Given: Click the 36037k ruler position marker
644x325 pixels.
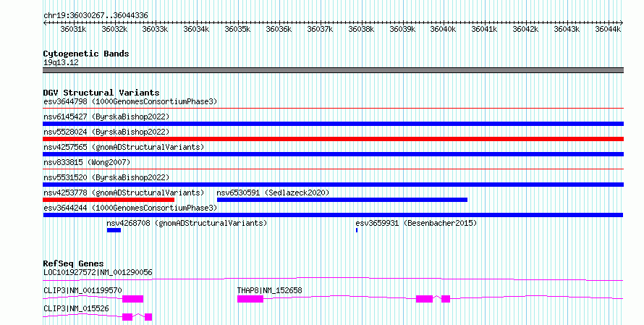Looking at the screenshot, I should point(320,29).
